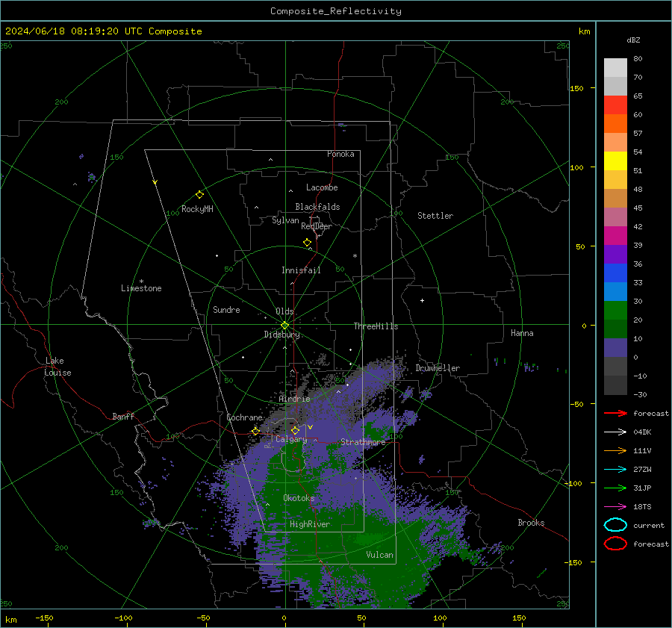The image size is (672, 628).
Task: Click the yellow diamond marker near RedDeer
Action: 307,243
